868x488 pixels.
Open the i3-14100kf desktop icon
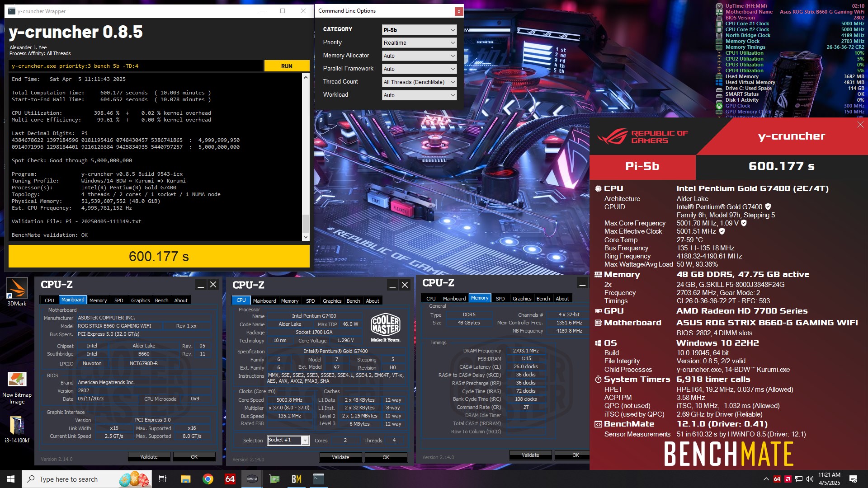17,429
